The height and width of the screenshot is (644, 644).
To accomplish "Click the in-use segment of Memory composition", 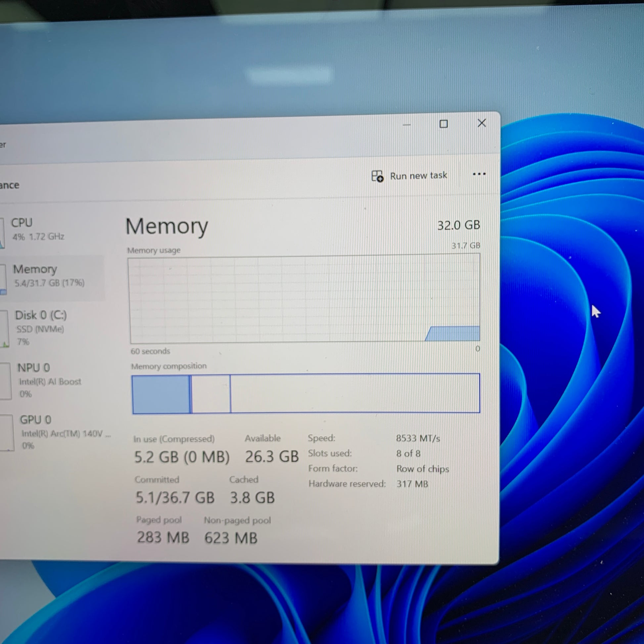I will click(161, 394).
